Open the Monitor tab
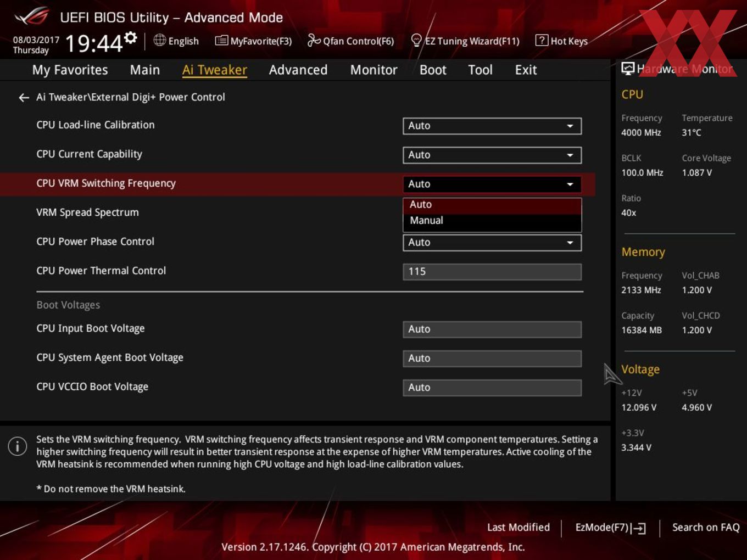This screenshot has height=560, width=747. [374, 70]
